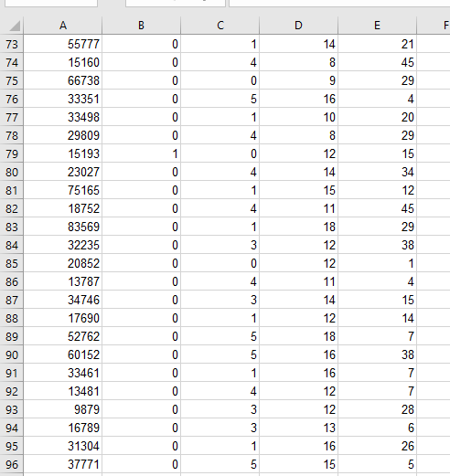Select row 85 header

click(12, 263)
